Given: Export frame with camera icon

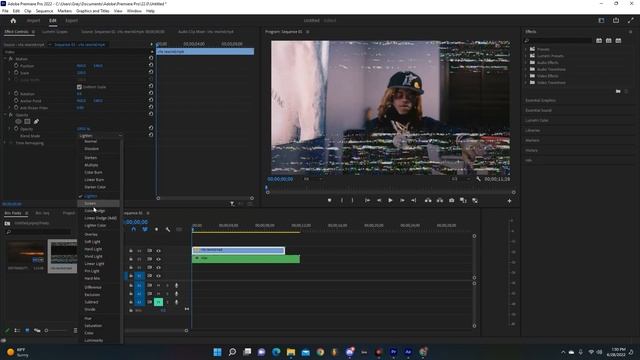Looking at the screenshot, I should coord(451,200).
